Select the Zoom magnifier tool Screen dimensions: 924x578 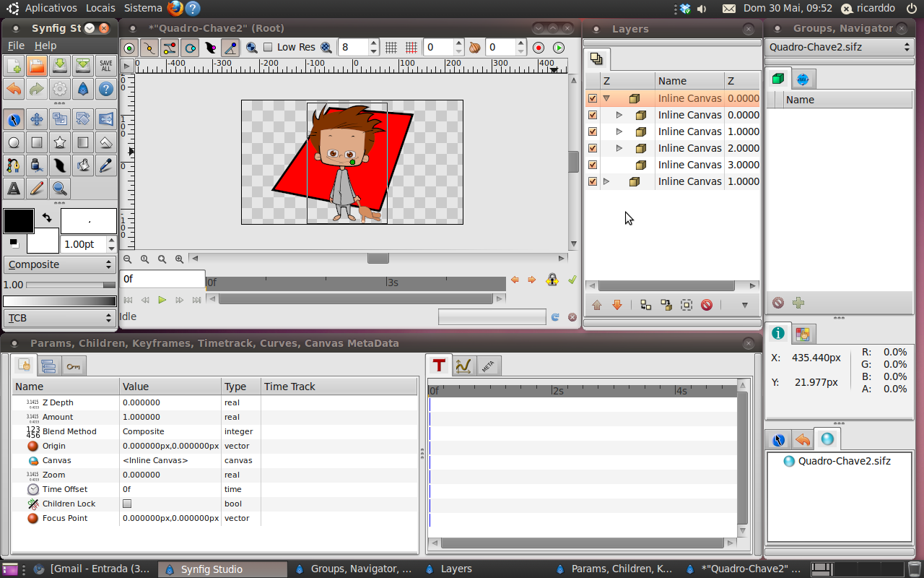(x=60, y=189)
